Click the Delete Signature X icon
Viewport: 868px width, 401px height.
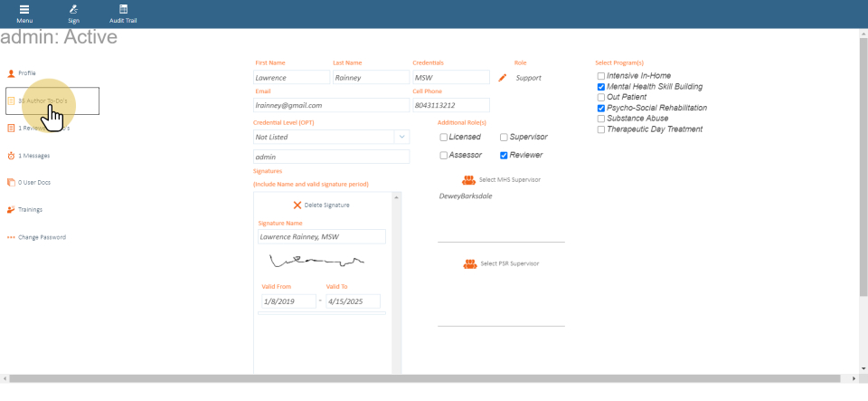coord(297,205)
